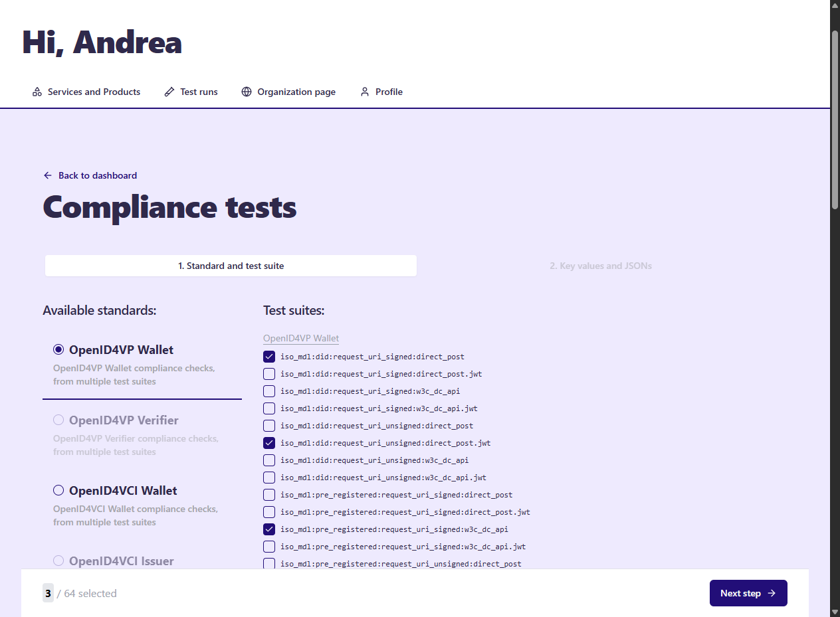840x617 pixels.
Task: Return via Back to dashboard link
Action: click(x=90, y=175)
